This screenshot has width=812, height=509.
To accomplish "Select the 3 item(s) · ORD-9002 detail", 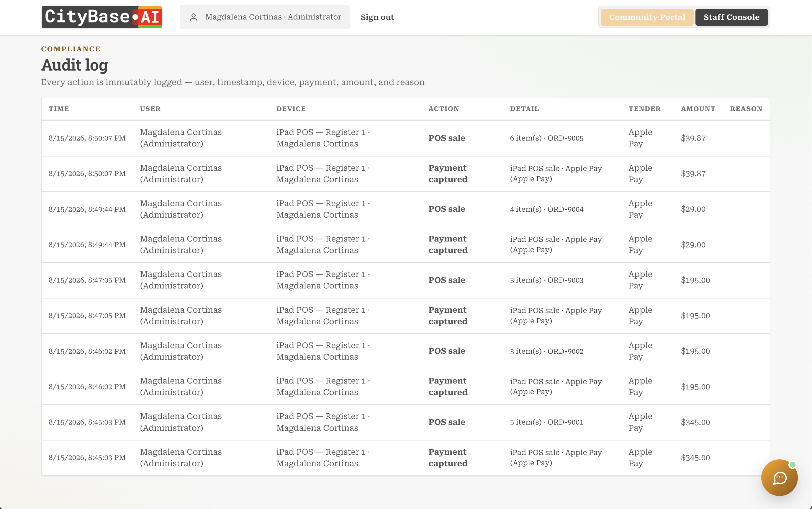I will coord(547,351).
